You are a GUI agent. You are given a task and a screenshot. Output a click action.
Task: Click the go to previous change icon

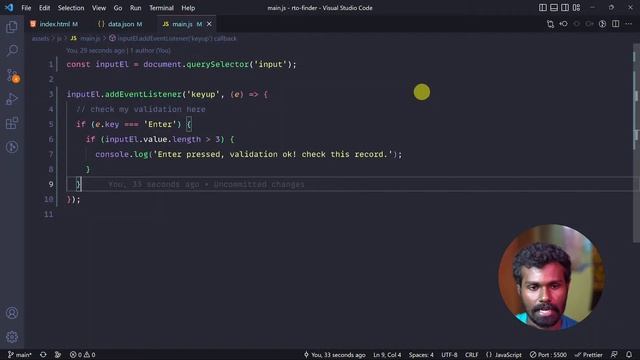(x=563, y=24)
